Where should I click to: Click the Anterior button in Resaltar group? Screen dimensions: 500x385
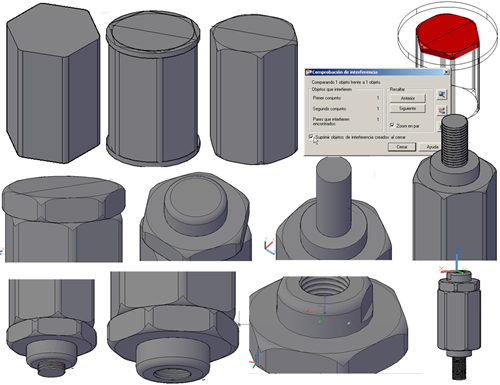tap(408, 98)
